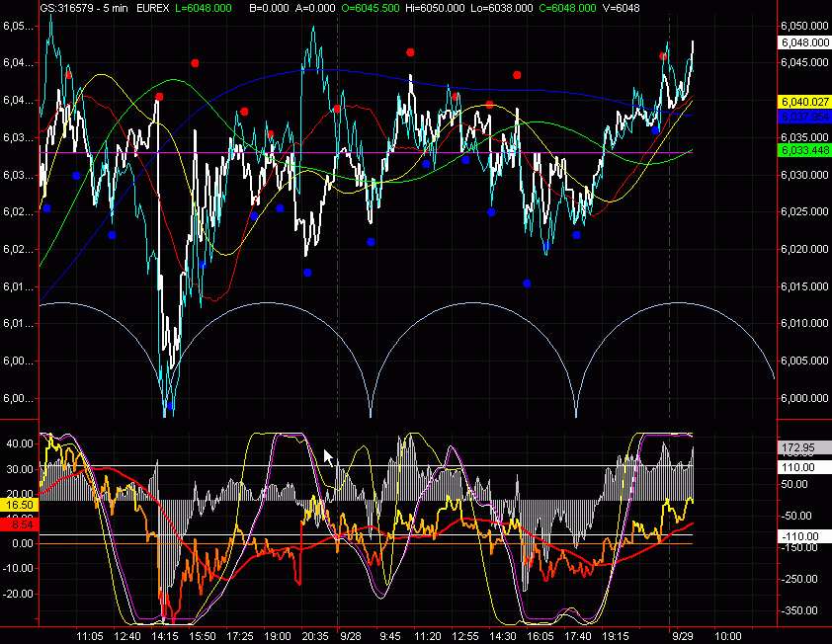The image size is (832, 644).
Task: Click the EUREX exchange label
Action: [153, 8]
